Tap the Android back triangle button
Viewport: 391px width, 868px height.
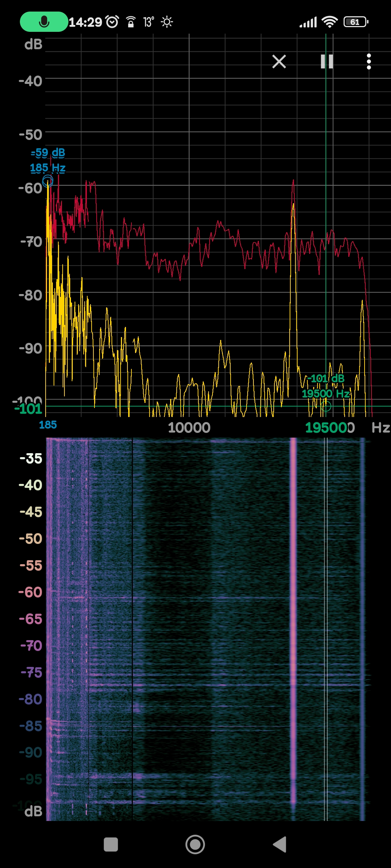coord(280,844)
